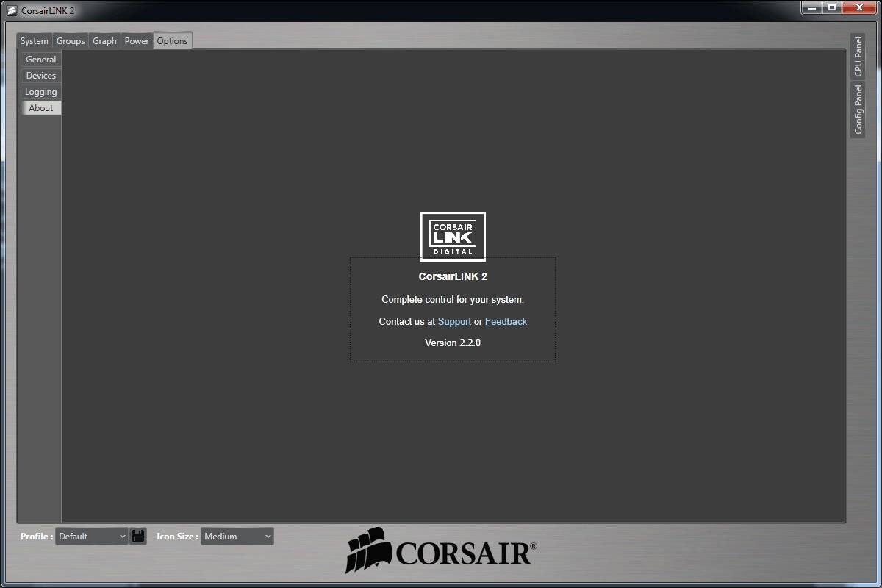Click the 'Profile :' label
The width and height of the screenshot is (882, 588).
pyautogui.click(x=37, y=537)
